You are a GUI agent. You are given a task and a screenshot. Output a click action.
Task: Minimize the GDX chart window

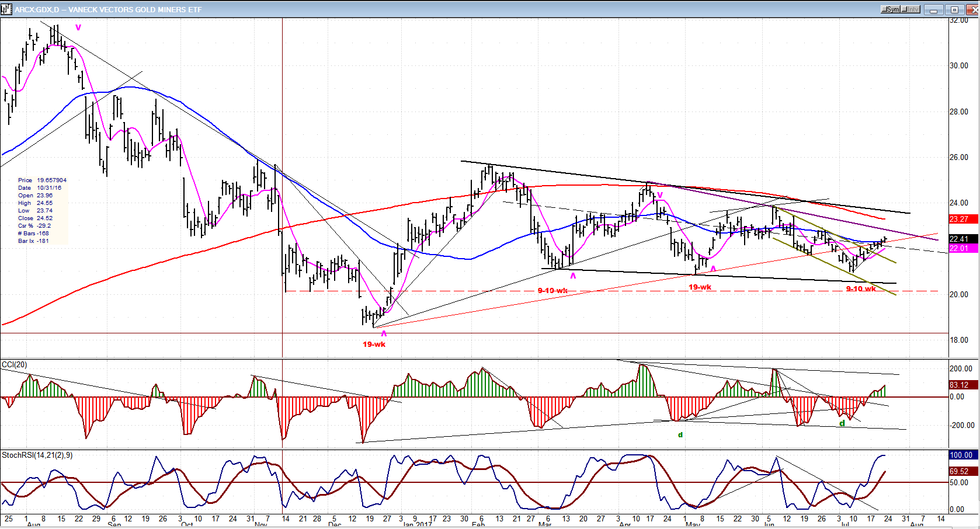[x=934, y=9]
